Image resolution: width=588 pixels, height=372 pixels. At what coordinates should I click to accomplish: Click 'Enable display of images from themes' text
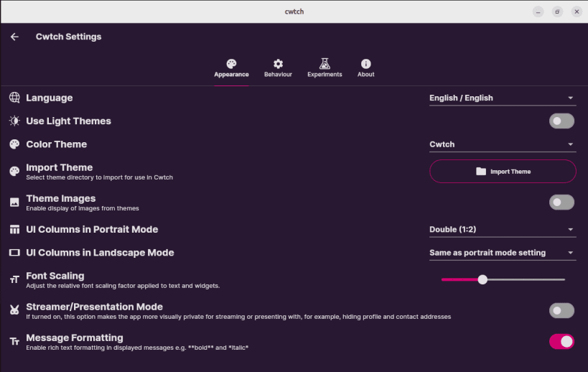83,208
